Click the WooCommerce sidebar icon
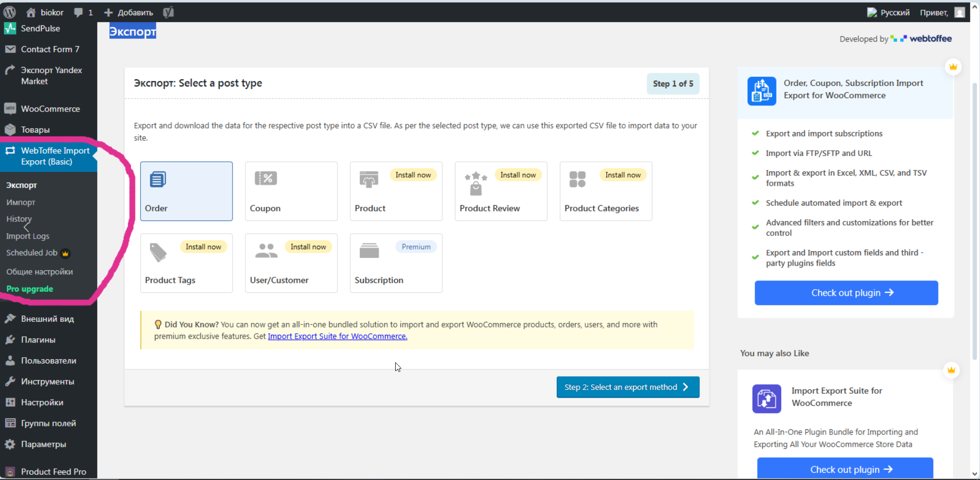 point(10,108)
